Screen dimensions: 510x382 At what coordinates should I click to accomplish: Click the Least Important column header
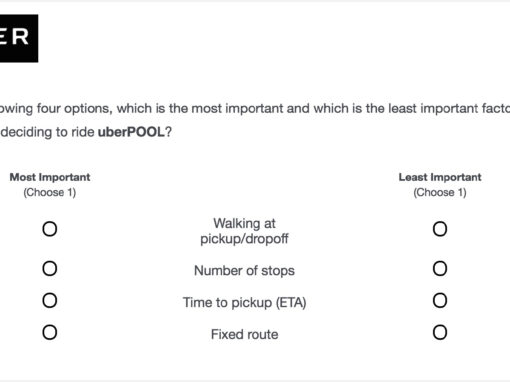pyautogui.click(x=440, y=177)
